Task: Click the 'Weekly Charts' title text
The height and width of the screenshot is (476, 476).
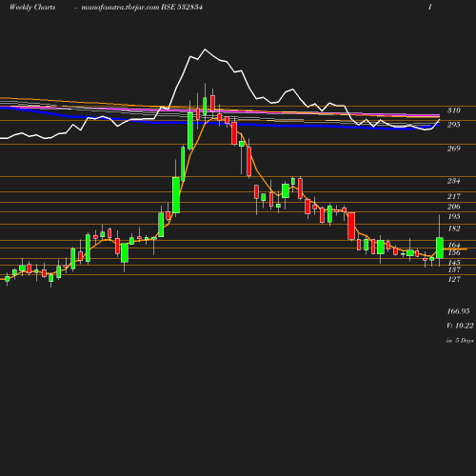Action: [32, 7]
